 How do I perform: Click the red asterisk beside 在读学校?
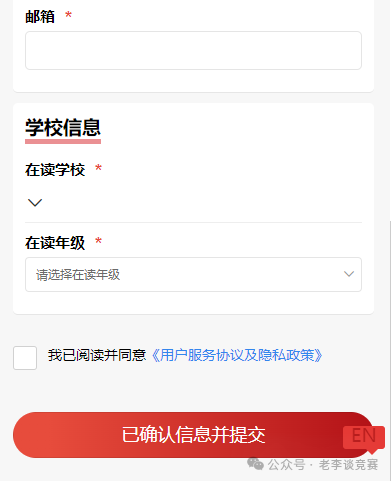98,168
